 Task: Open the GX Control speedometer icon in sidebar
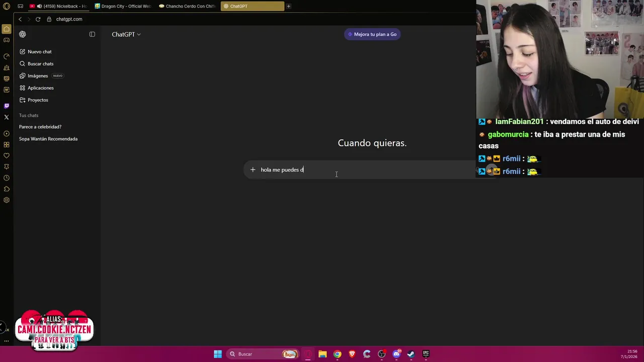7,56
